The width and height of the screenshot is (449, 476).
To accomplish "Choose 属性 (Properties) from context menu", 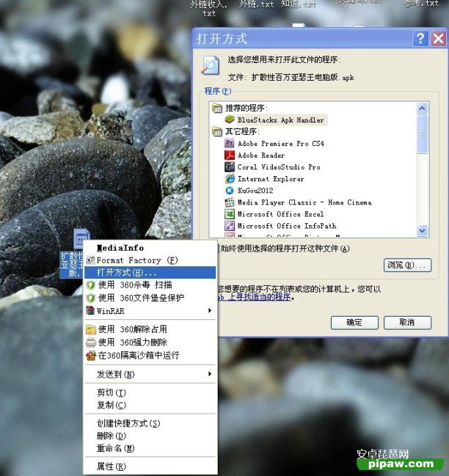I will [111, 466].
